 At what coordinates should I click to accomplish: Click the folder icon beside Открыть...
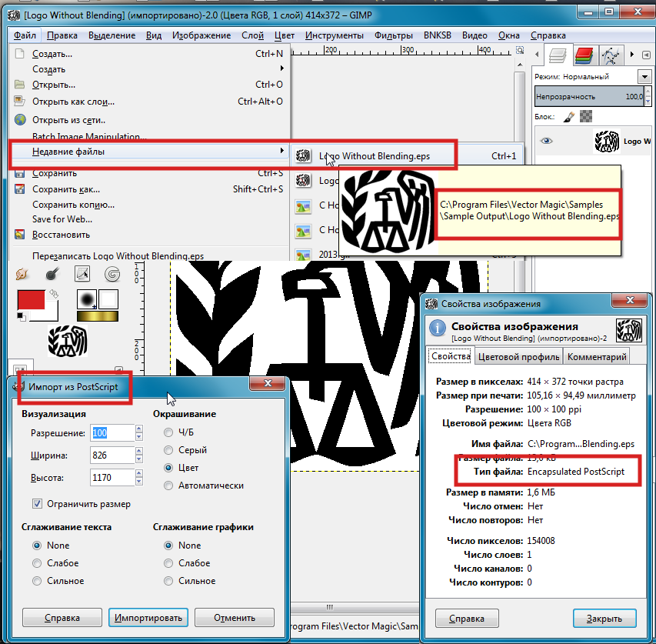(x=19, y=85)
